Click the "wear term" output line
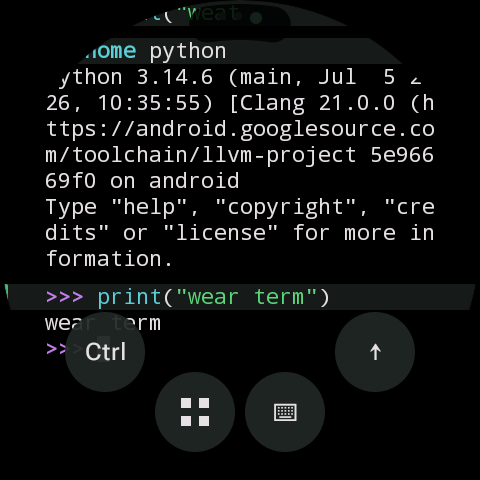 pos(103,323)
